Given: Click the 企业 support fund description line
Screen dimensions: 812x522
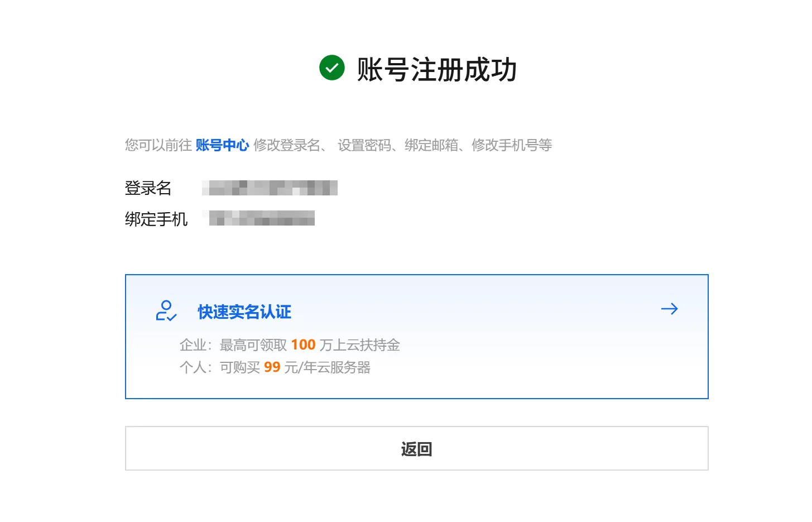Looking at the screenshot, I should (290, 345).
